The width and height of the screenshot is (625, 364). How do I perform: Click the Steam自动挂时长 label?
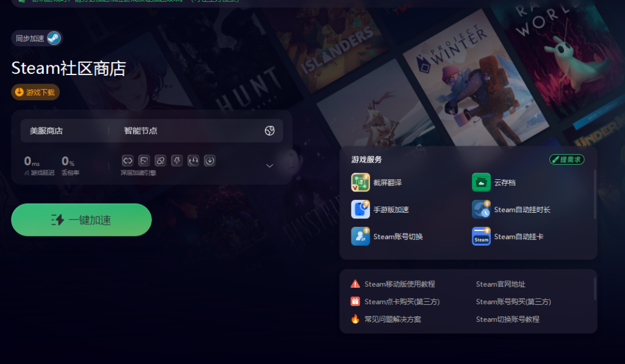(x=522, y=210)
